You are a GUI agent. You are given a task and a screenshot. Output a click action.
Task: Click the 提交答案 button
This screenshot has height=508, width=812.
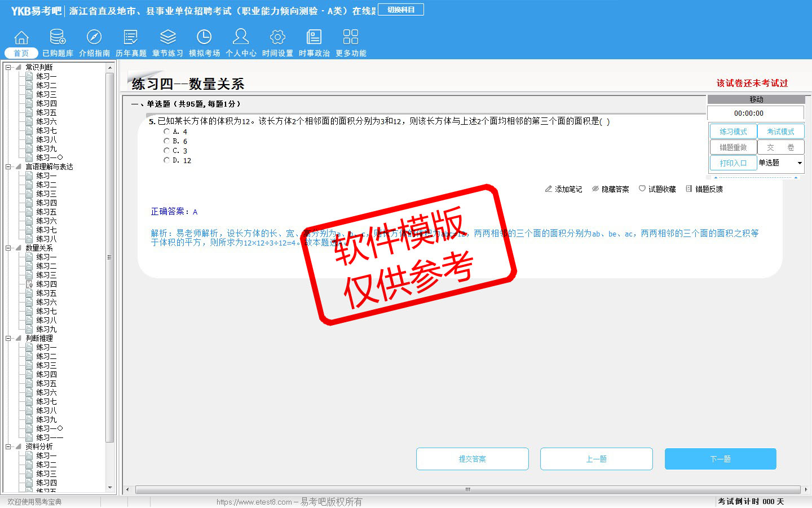coord(472,459)
